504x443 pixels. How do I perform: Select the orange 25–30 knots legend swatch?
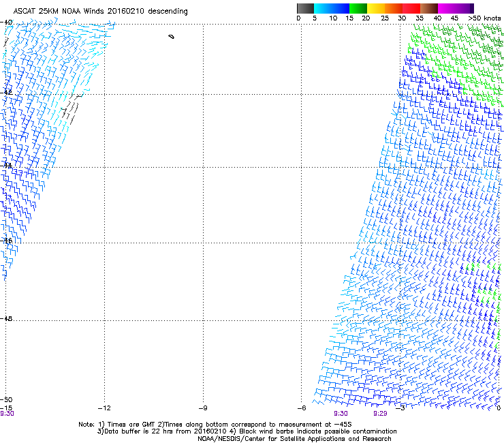click(x=394, y=8)
